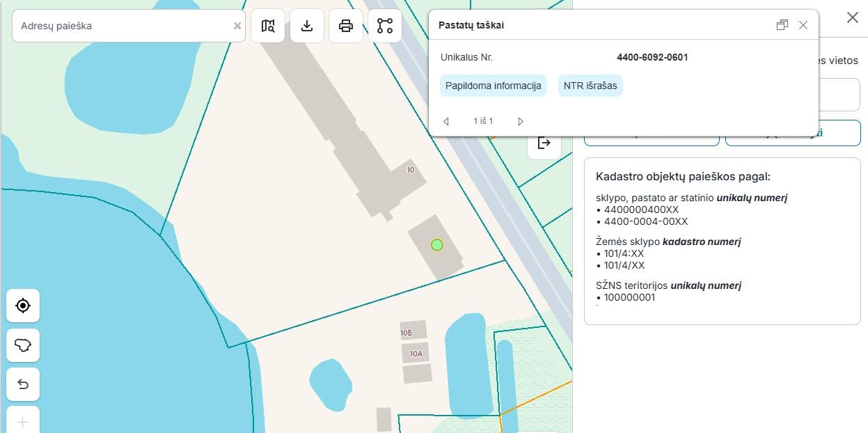The width and height of the screenshot is (868, 433).
Task: Clear the address search field
Action: 237,26
